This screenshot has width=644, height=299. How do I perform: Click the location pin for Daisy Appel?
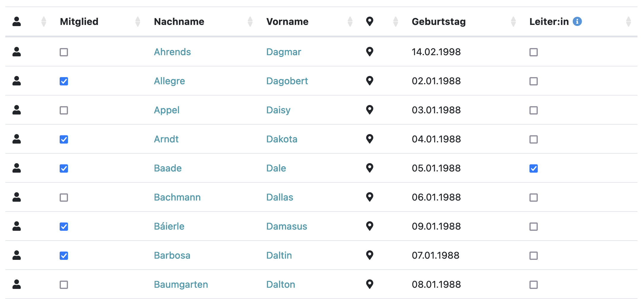click(x=369, y=110)
